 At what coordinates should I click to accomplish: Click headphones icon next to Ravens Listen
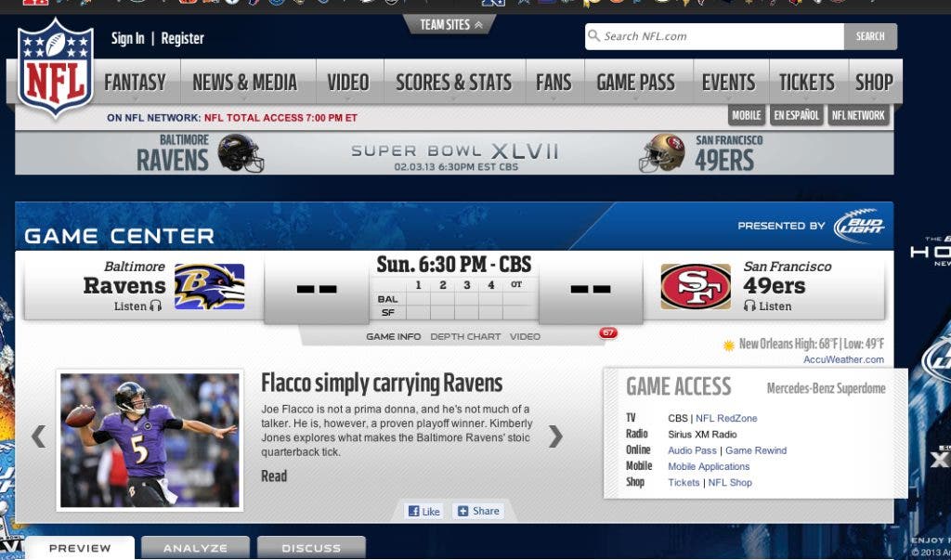[x=156, y=306]
